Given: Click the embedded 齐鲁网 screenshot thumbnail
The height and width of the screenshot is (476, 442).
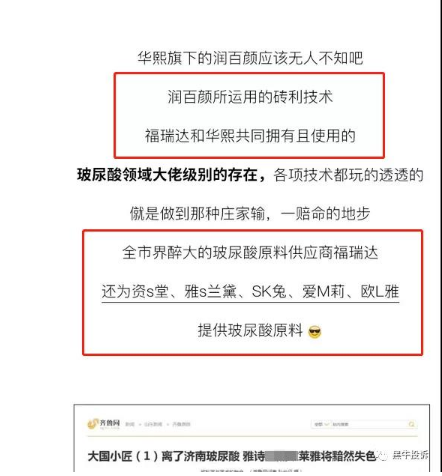Looking at the screenshot, I should click(x=252, y=438).
